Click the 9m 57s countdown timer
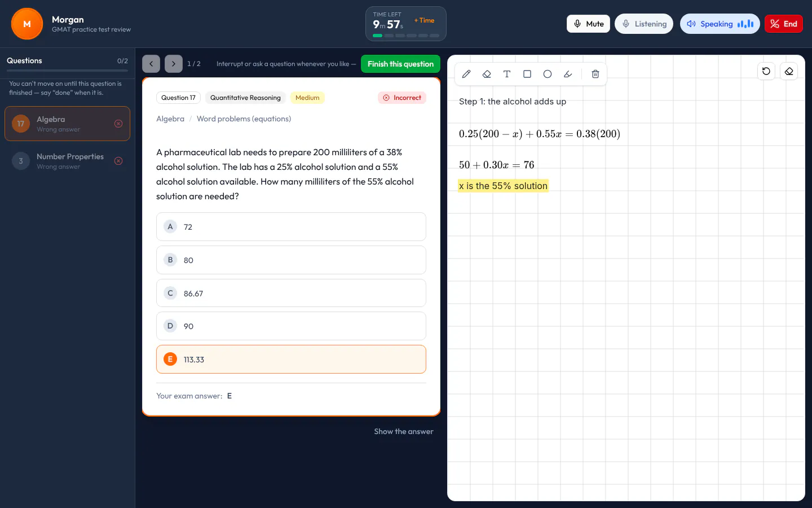This screenshot has width=812, height=508. click(x=388, y=25)
